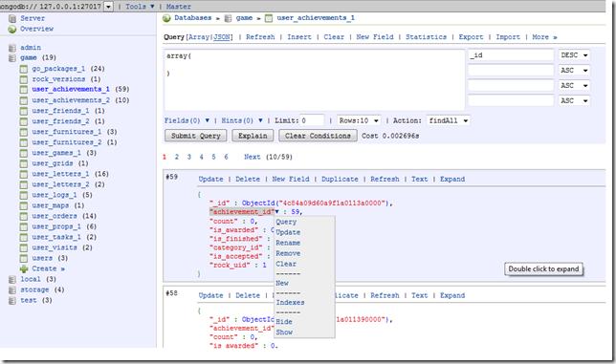Click the Explain button
616x364 pixels.
tap(253, 136)
